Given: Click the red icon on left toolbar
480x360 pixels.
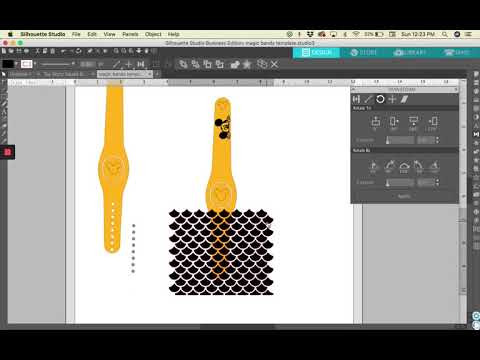Looking at the screenshot, I should tap(7, 152).
